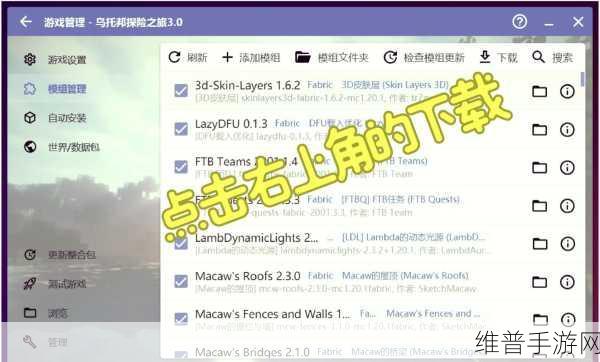Open folder icon for Macaw's Fences and Walls
The height and width of the screenshot is (362, 600).
[540, 319]
